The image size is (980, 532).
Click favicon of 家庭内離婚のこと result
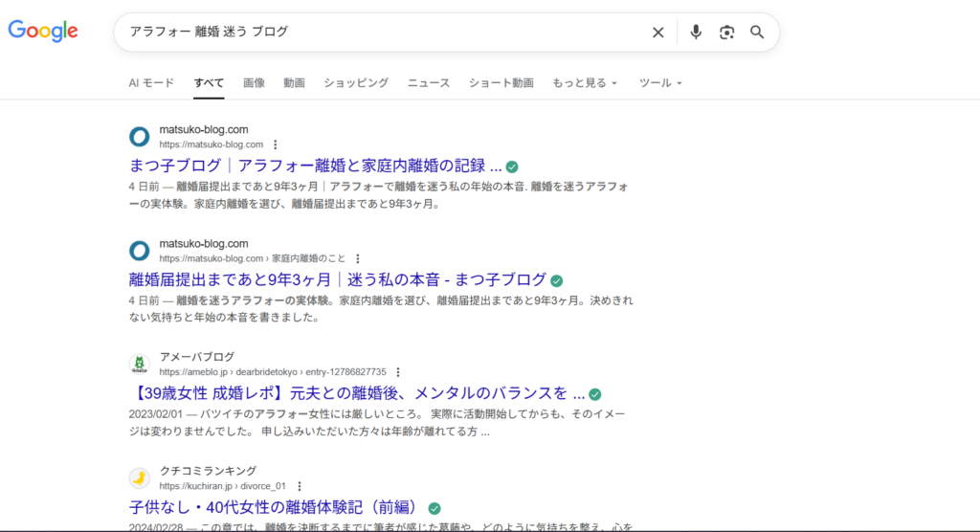point(140,251)
